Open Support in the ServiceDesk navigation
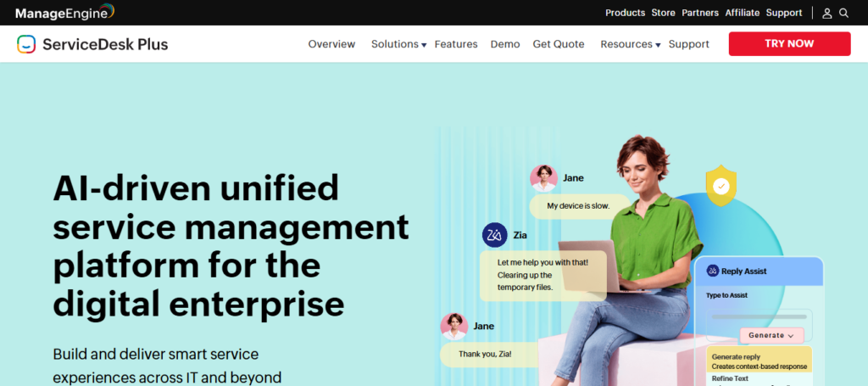Viewport: 868px width, 386px height. pyautogui.click(x=688, y=44)
